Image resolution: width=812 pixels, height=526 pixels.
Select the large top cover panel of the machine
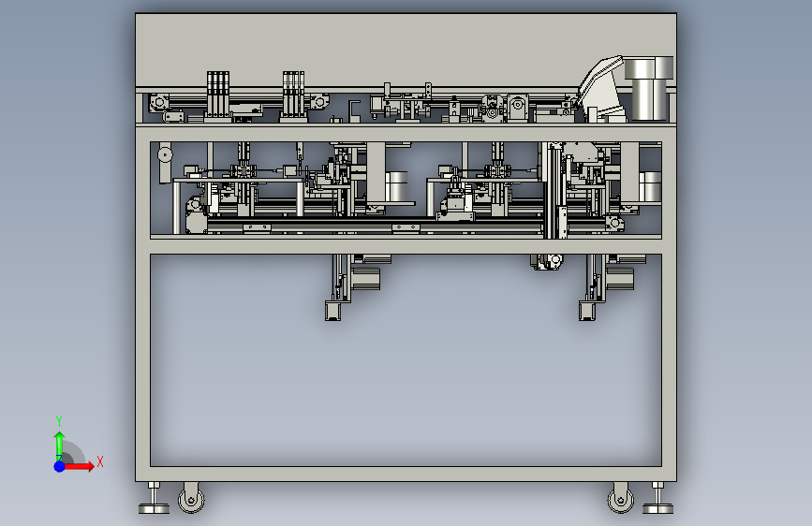406,50
